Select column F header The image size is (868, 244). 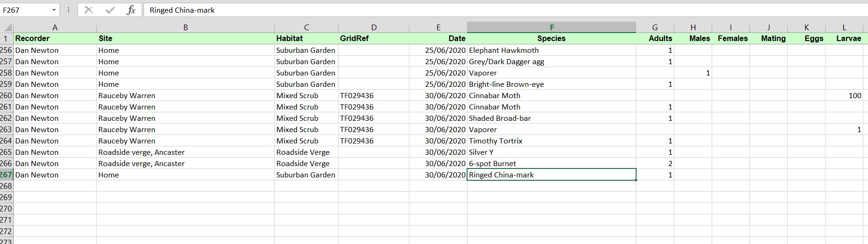[552, 27]
